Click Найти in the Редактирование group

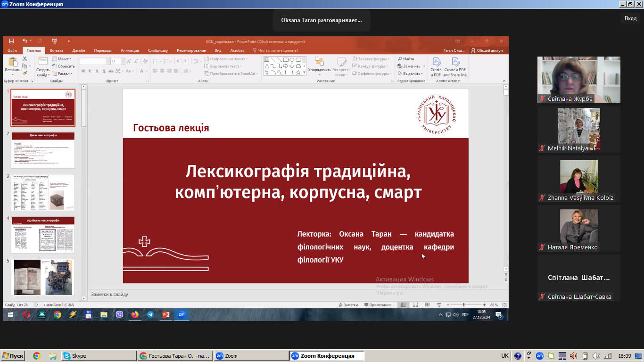tap(406, 59)
